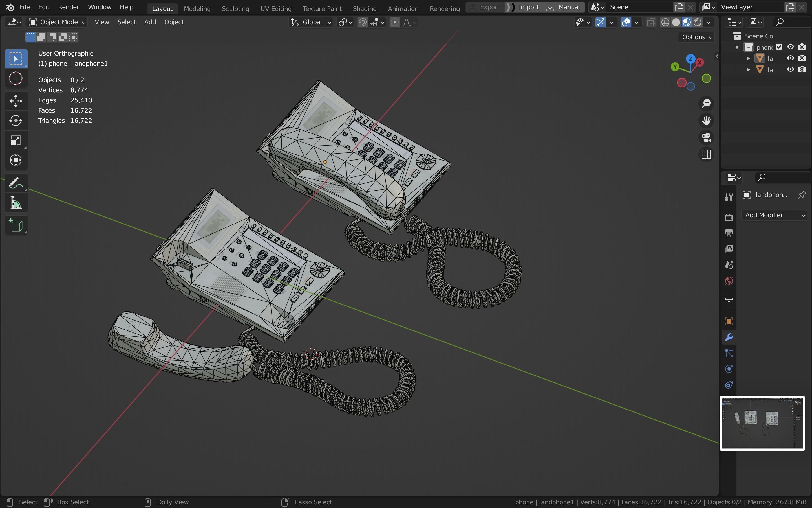Open the Render menu
Image resolution: width=812 pixels, height=508 pixels.
[x=69, y=7]
